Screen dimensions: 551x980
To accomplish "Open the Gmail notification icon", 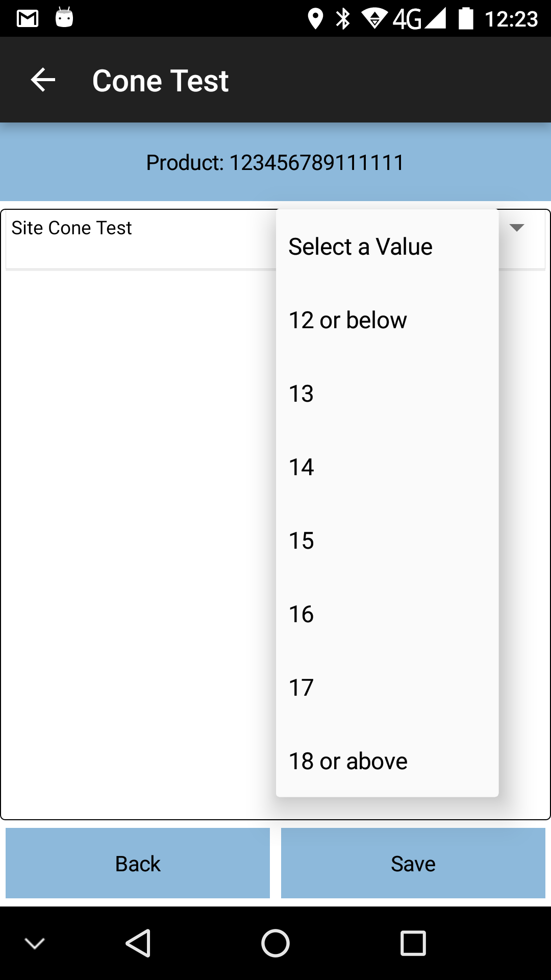I will [x=28, y=19].
